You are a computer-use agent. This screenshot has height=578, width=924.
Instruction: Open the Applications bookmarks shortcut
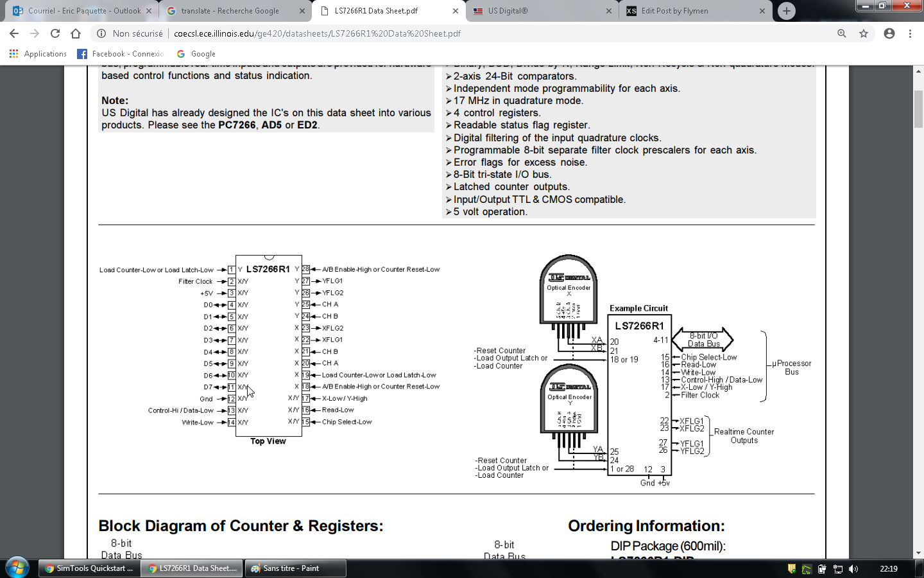(38, 54)
